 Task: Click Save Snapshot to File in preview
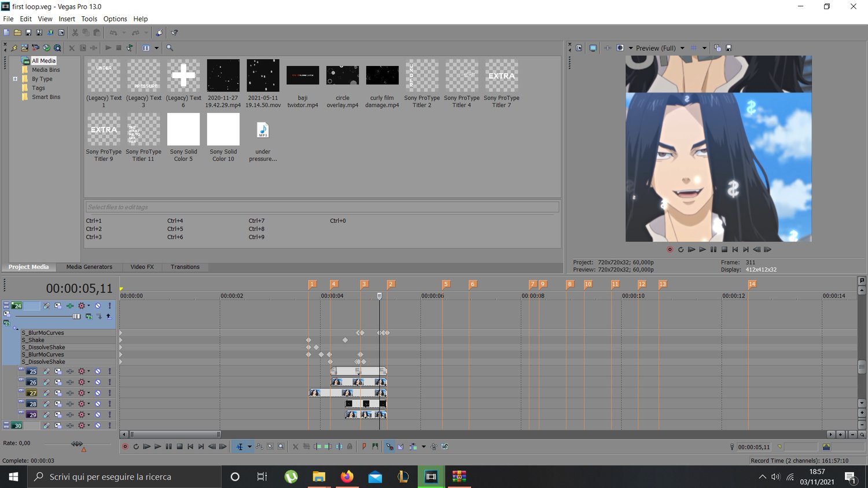pyautogui.click(x=729, y=48)
